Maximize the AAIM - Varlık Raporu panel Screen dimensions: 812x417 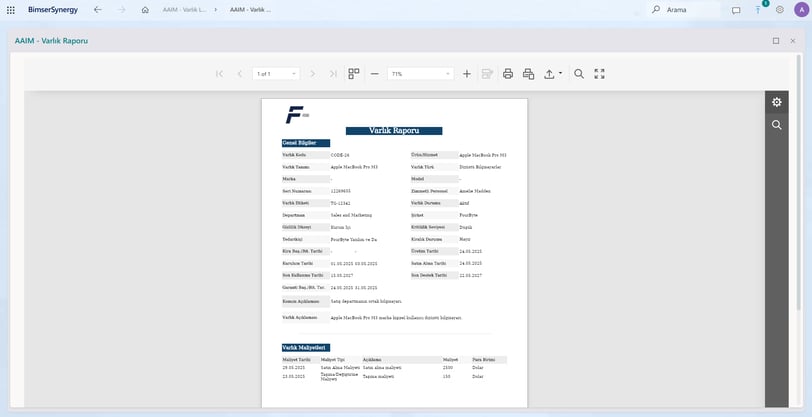776,41
